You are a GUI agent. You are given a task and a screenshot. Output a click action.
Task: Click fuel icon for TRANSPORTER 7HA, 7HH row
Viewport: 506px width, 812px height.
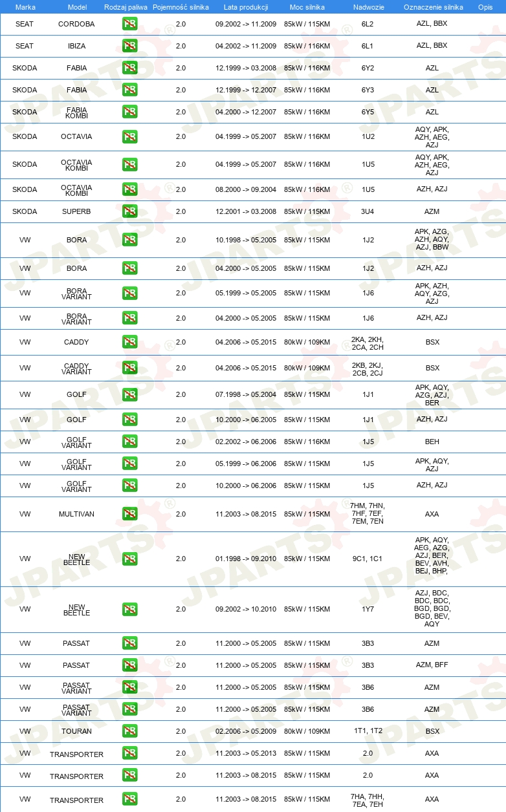pos(129,799)
